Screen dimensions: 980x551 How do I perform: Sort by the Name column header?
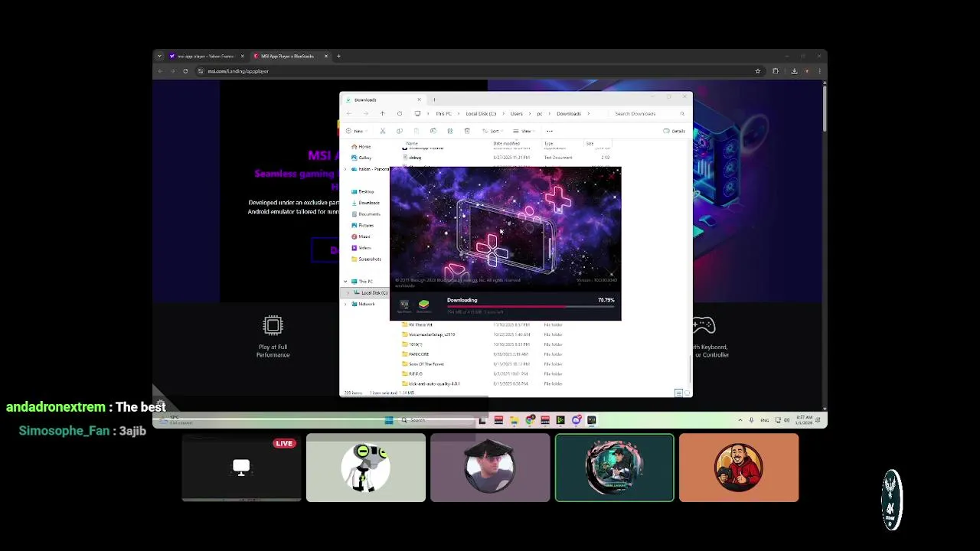[412, 143]
